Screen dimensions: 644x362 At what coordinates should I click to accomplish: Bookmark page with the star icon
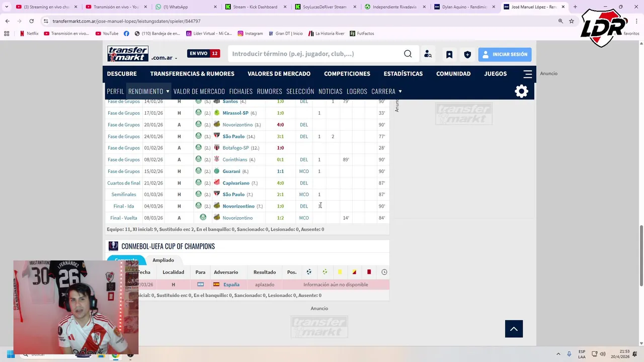[572, 21]
